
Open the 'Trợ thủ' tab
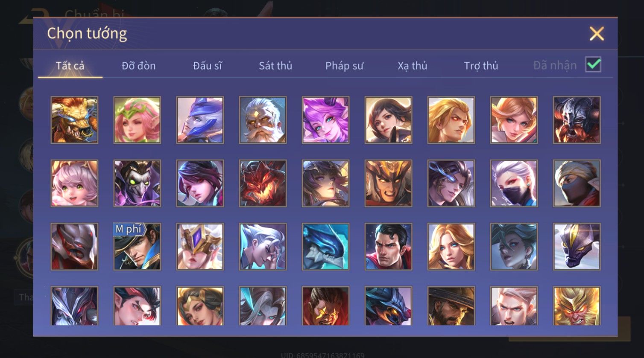tap(481, 66)
